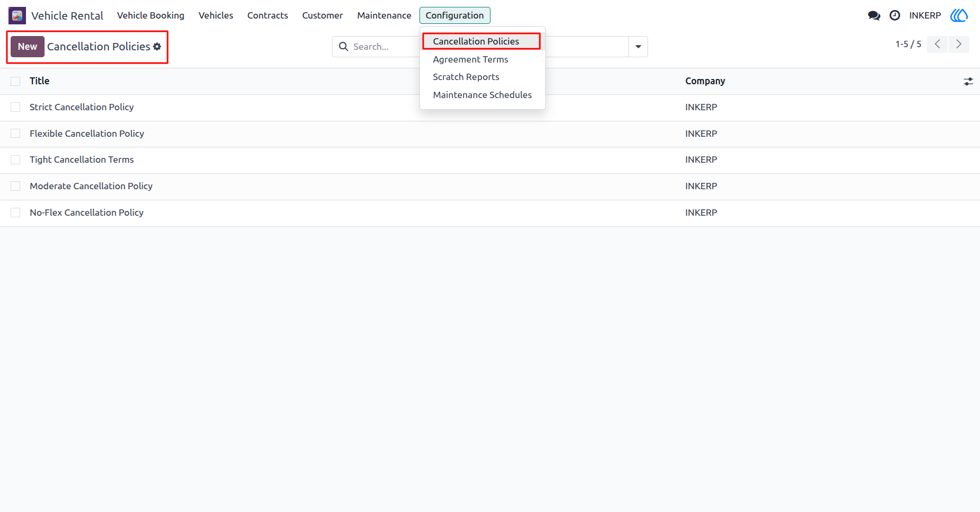Viewport: 980px width, 512px height.
Task: Open the Maintenance menu
Action: point(384,15)
